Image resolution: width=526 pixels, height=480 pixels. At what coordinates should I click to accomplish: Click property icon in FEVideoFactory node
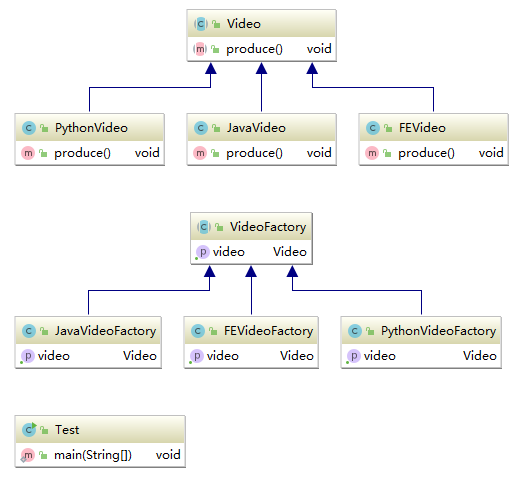pyautogui.click(x=197, y=356)
